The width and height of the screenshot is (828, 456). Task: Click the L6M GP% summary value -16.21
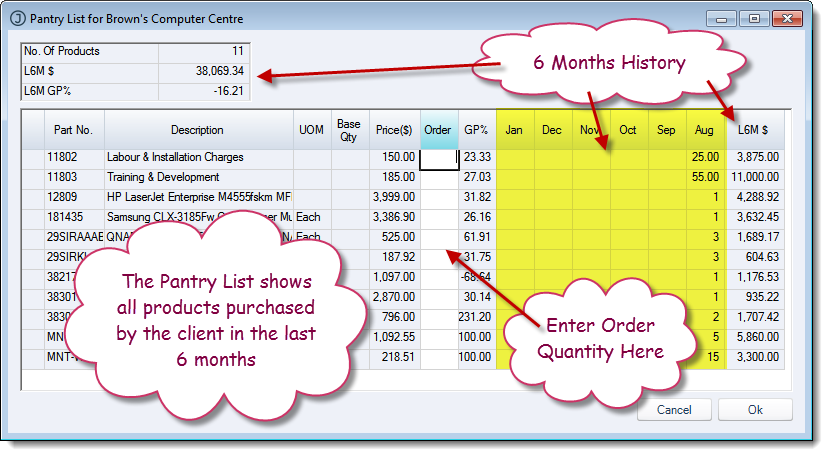pyautogui.click(x=229, y=91)
